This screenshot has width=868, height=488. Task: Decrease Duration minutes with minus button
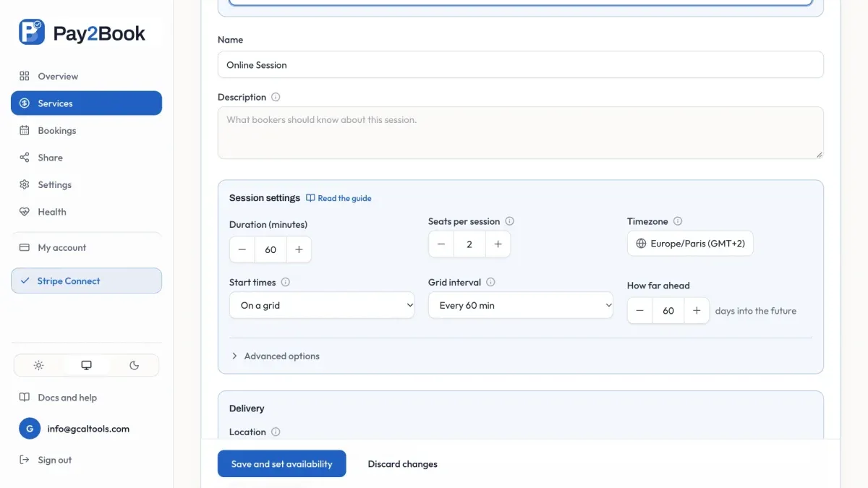(x=242, y=249)
